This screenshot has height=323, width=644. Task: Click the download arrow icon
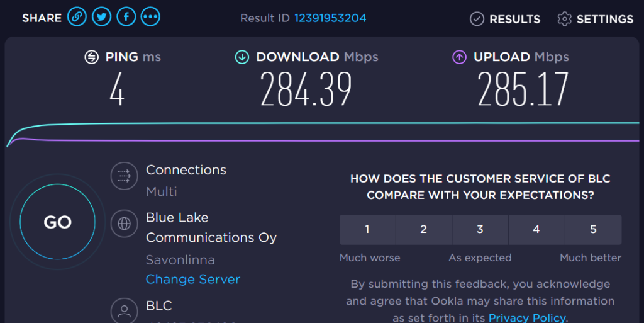tap(242, 57)
